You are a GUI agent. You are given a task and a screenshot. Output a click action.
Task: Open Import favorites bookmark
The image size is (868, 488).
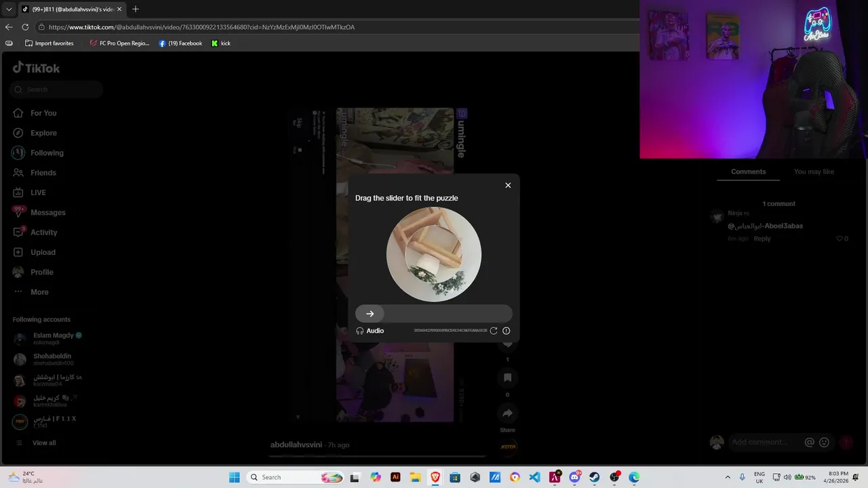[49, 43]
